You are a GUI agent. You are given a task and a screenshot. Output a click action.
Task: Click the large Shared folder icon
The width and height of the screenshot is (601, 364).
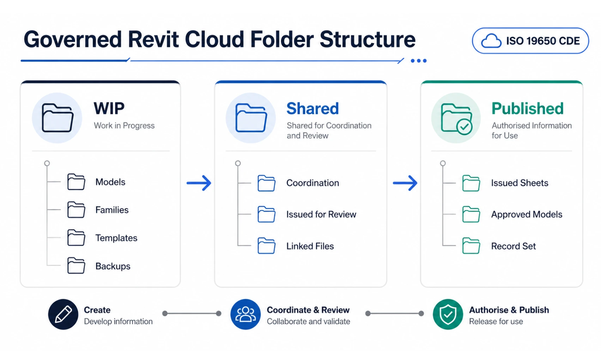pos(251,118)
